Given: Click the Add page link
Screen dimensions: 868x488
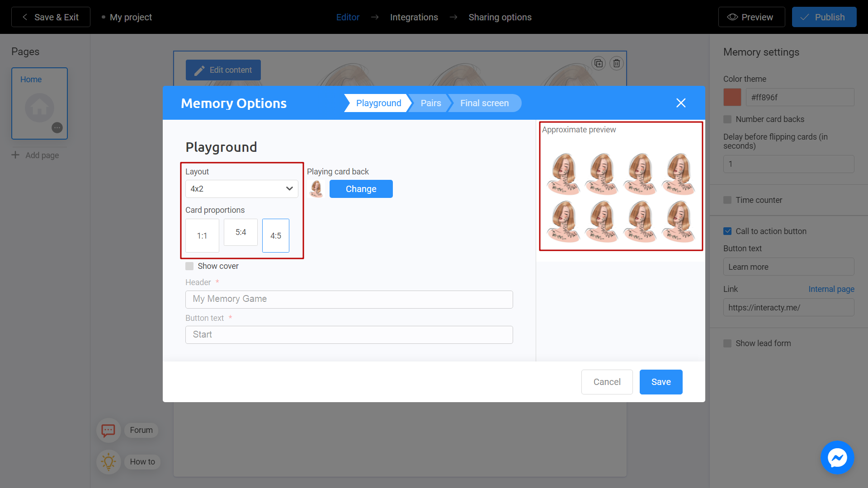Looking at the screenshot, I should click(x=42, y=155).
